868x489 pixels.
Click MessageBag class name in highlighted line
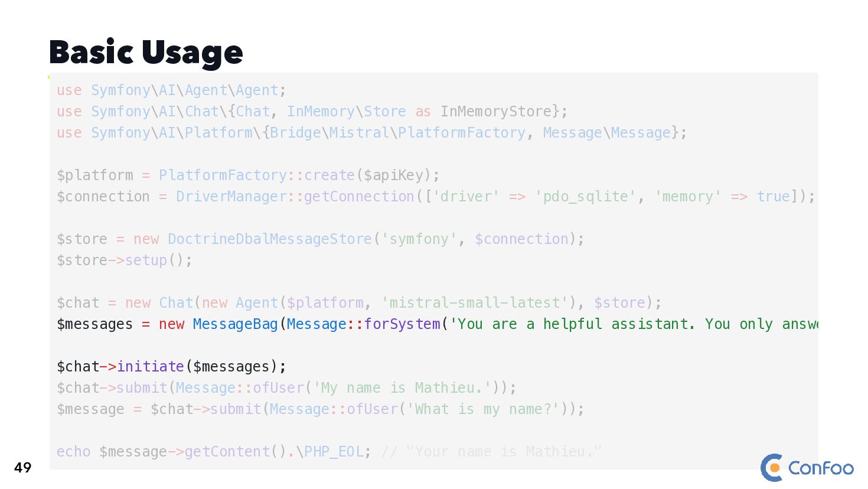pos(235,324)
